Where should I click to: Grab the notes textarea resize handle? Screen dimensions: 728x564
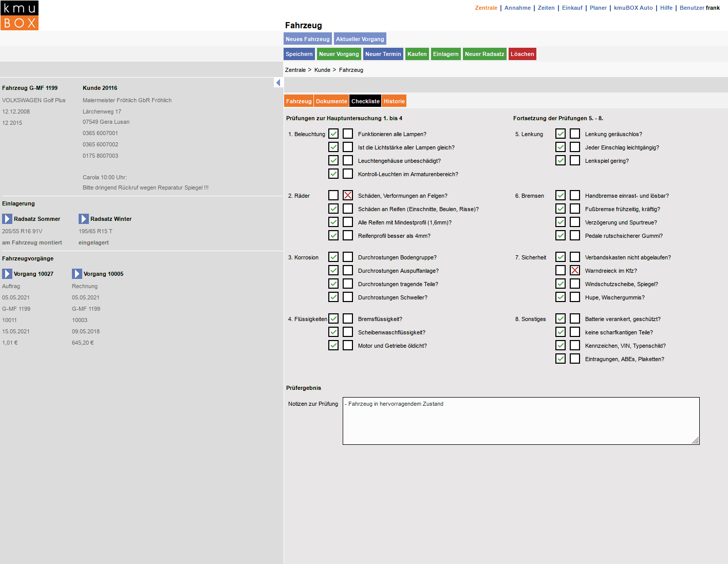pyautogui.click(x=695, y=440)
